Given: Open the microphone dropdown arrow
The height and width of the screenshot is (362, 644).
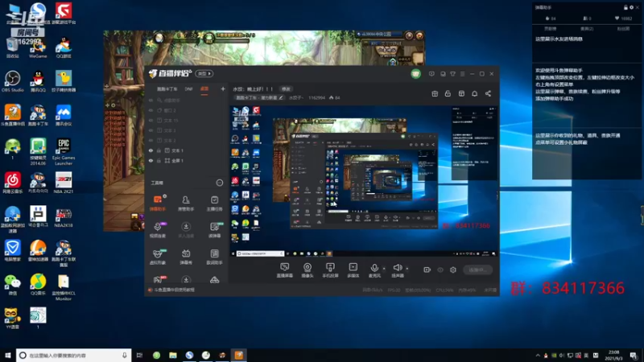Looking at the screenshot, I should pos(384,269).
